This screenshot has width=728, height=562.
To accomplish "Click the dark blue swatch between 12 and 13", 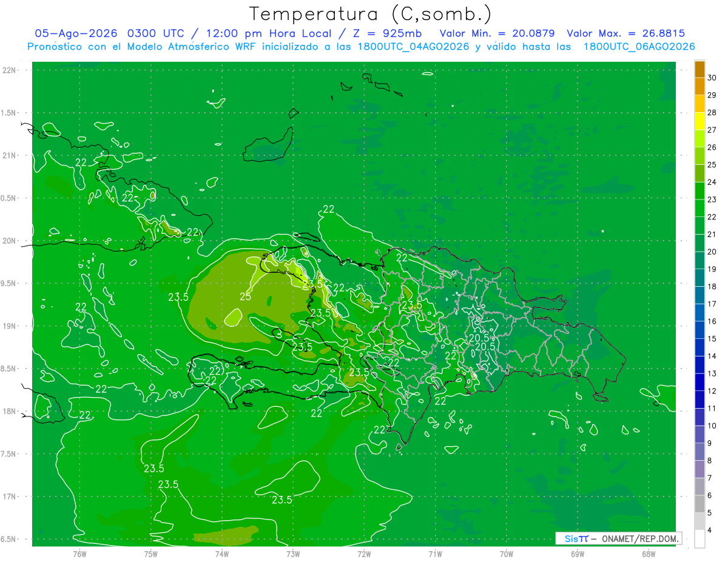I will click(x=699, y=383).
